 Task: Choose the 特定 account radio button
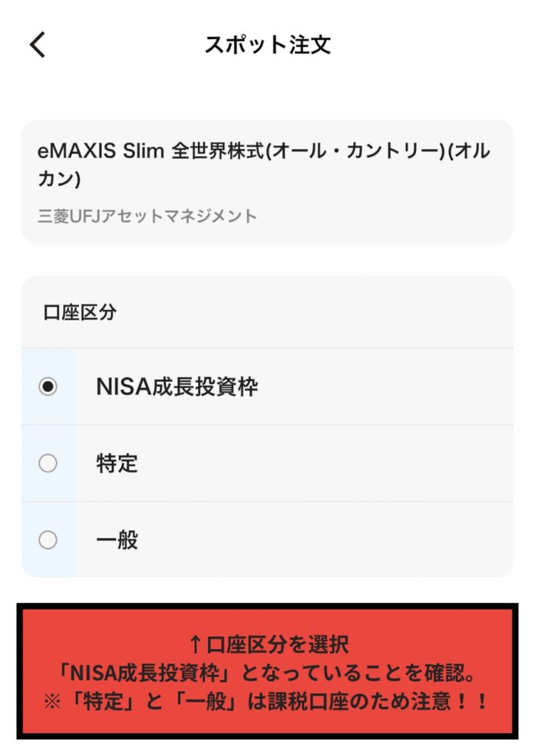[x=48, y=464]
